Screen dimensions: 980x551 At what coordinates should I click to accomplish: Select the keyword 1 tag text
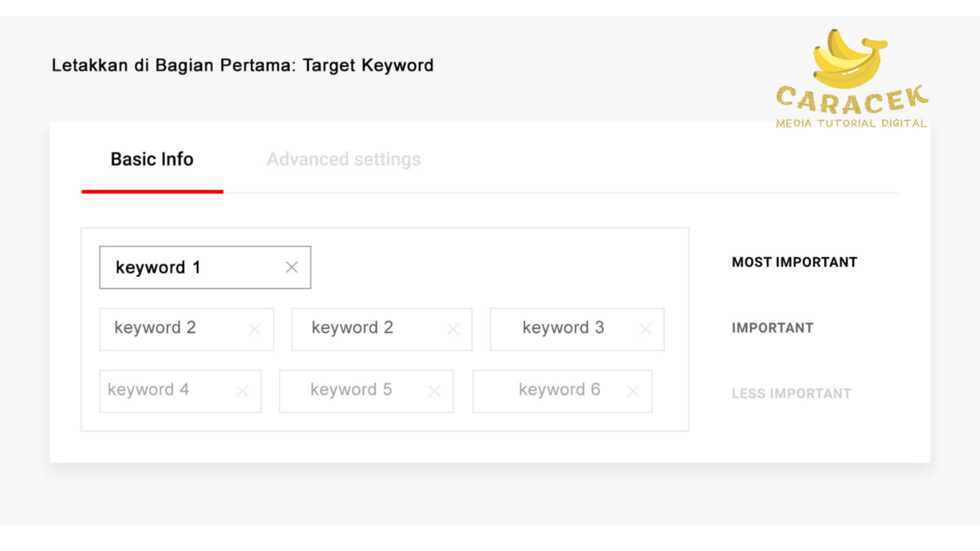click(x=158, y=267)
